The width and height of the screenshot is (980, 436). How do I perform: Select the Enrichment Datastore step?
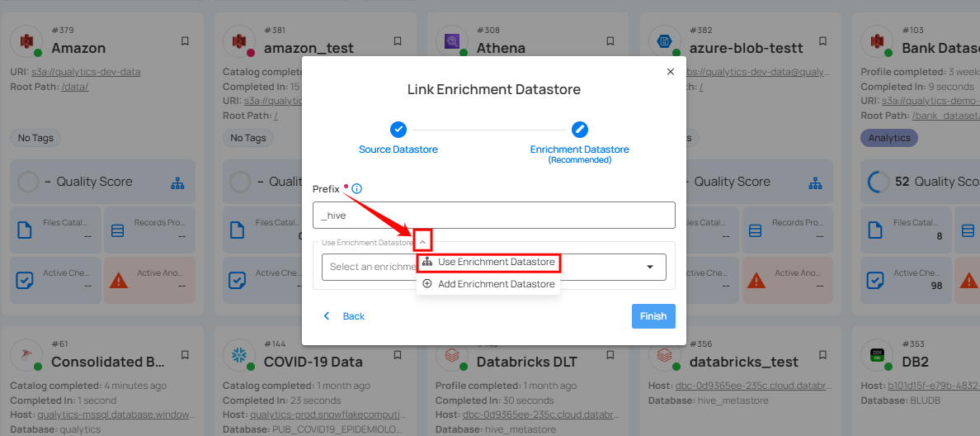579,130
